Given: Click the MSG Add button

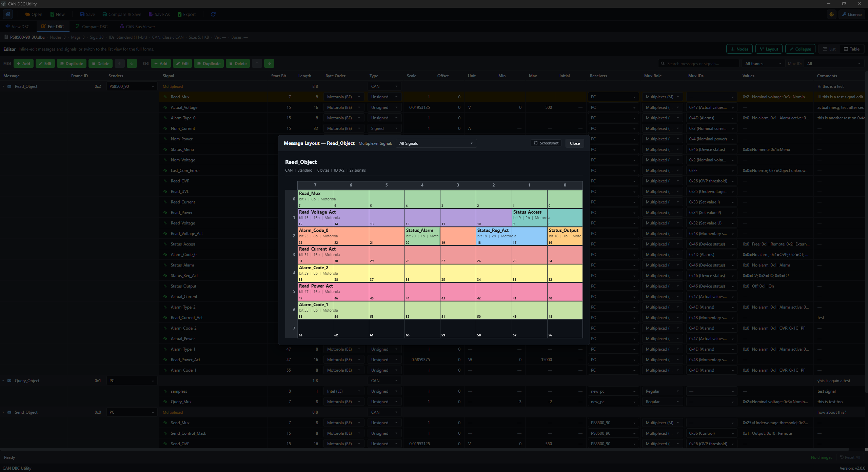Looking at the screenshot, I should (x=23, y=63).
